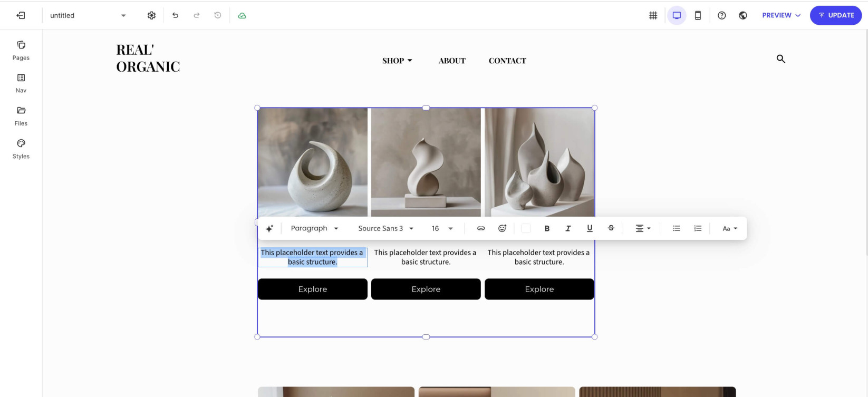
Task: Insert a numbered list
Action: (698, 228)
